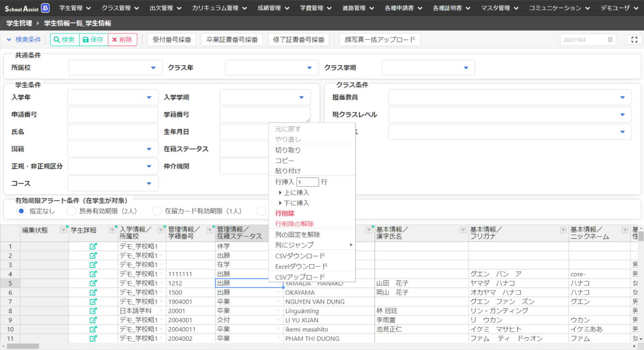644x350 pixels.
Task: Open 正規・非正規区分 dropdown
Action: click(x=113, y=166)
